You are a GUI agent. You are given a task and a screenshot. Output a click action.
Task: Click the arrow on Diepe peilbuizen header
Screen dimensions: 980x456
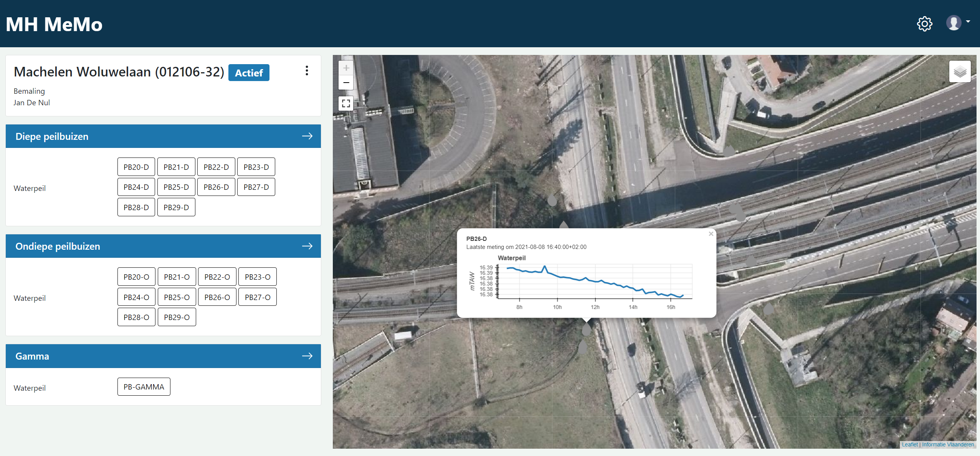point(307,136)
